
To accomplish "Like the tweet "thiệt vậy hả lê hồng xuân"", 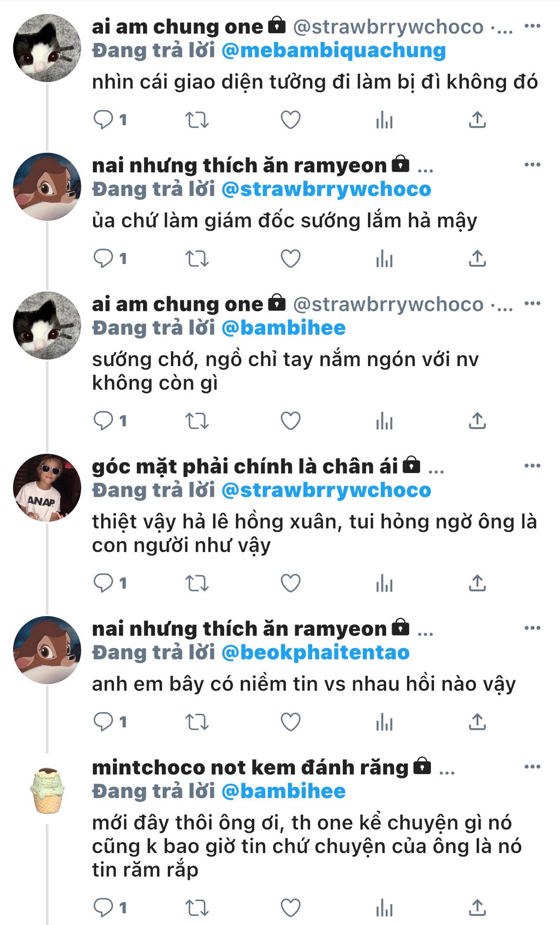I will pyautogui.click(x=290, y=583).
